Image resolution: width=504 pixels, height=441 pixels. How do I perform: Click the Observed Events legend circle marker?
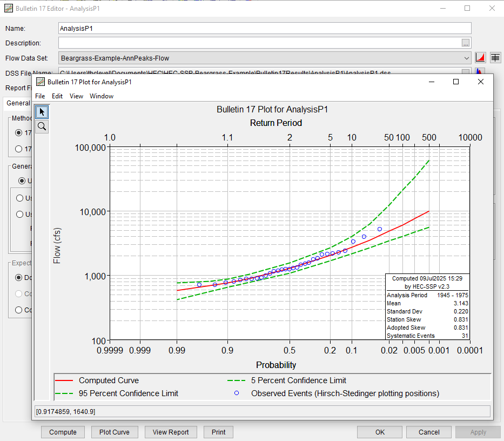tap(237, 393)
